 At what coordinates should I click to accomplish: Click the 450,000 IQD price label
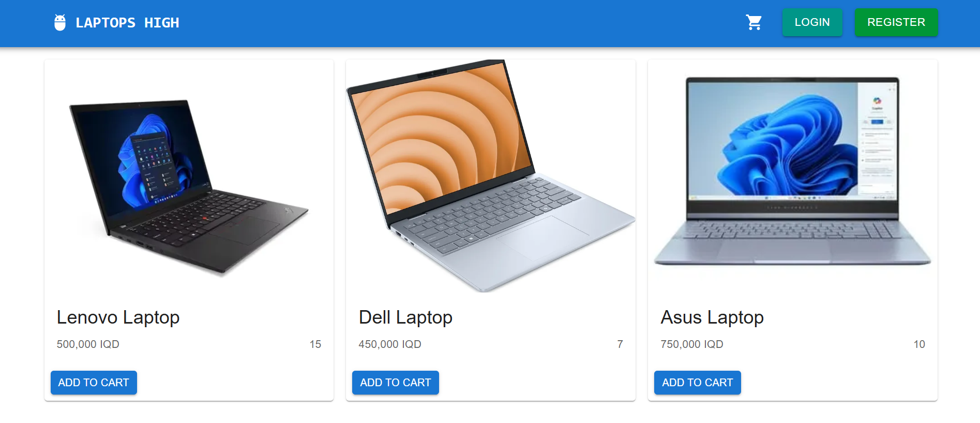pyautogui.click(x=390, y=344)
